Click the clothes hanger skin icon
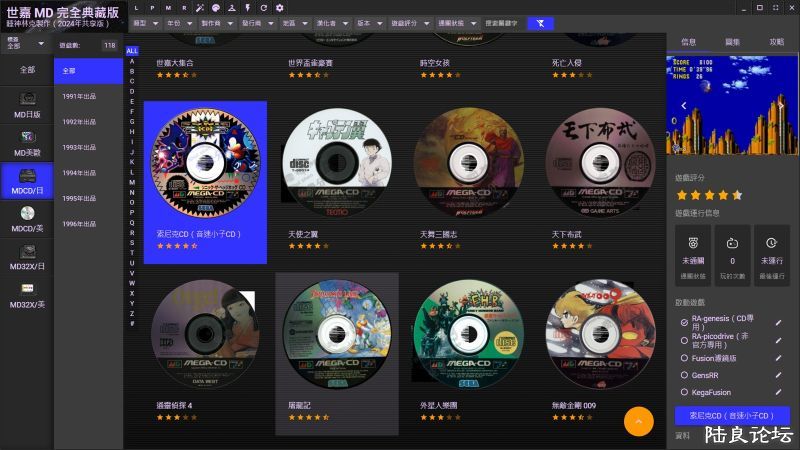The width and height of the screenshot is (800, 450). tap(232, 8)
